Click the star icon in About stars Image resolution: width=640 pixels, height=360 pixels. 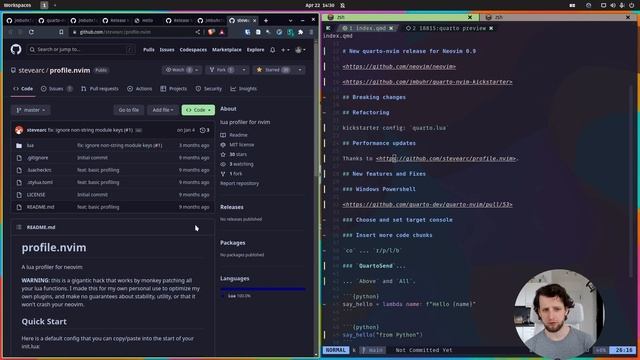[223, 154]
